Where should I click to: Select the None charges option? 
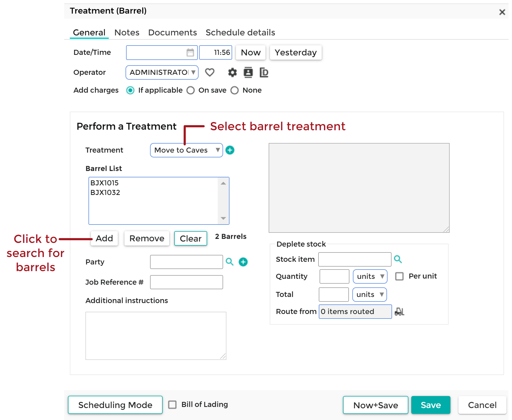[235, 90]
